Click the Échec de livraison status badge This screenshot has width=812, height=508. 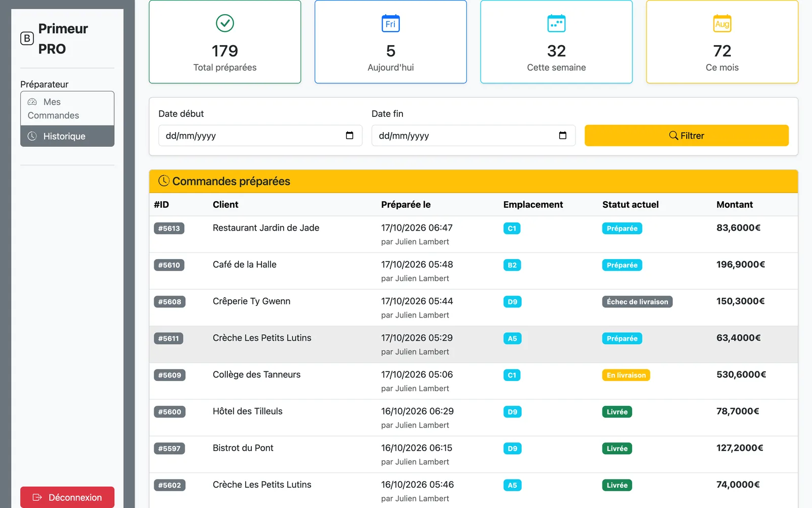click(637, 302)
